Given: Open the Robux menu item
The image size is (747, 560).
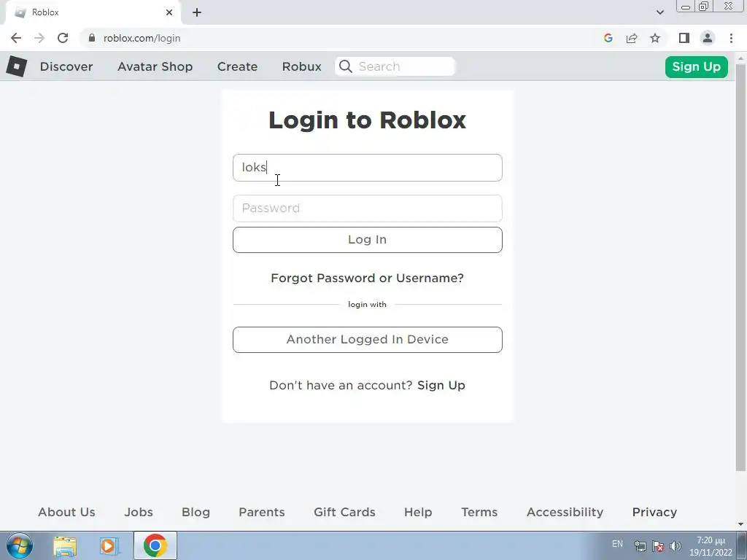Looking at the screenshot, I should click(301, 66).
